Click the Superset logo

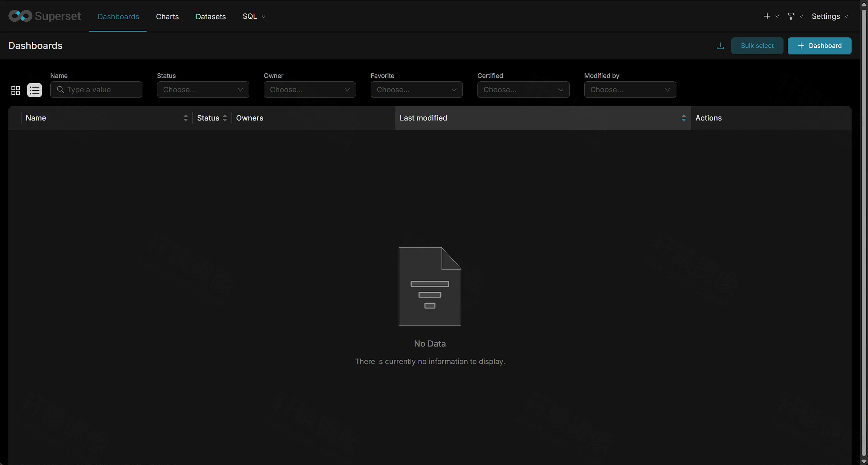pyautogui.click(x=45, y=16)
